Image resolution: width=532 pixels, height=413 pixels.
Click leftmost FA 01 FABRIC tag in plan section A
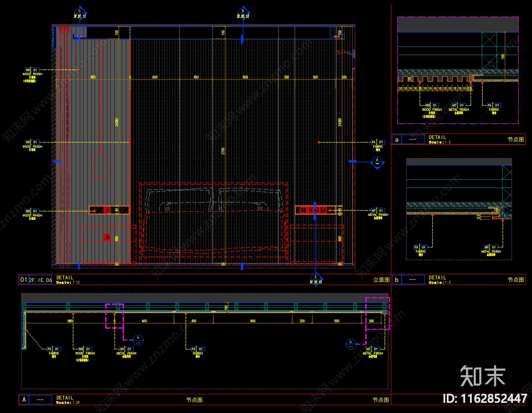[x=54, y=352]
